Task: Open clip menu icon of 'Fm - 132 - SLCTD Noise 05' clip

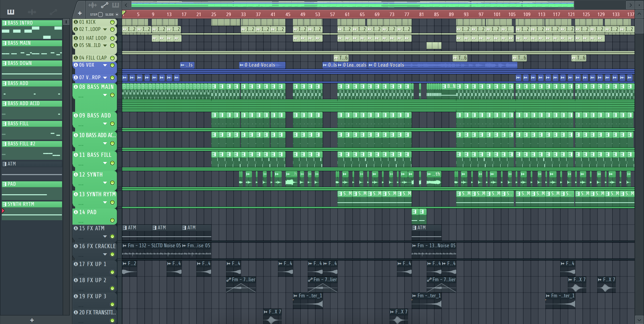Action: pos(125,246)
